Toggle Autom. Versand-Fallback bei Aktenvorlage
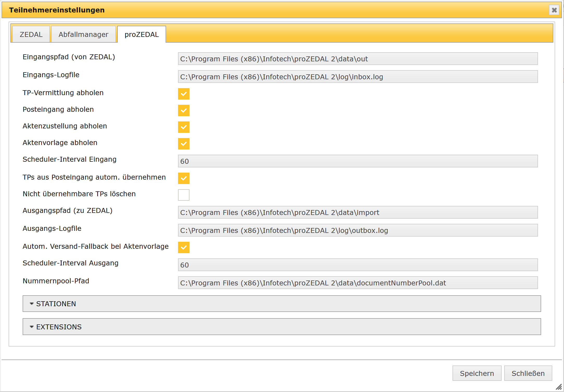Image resolution: width=564 pixels, height=392 pixels. pyautogui.click(x=183, y=247)
